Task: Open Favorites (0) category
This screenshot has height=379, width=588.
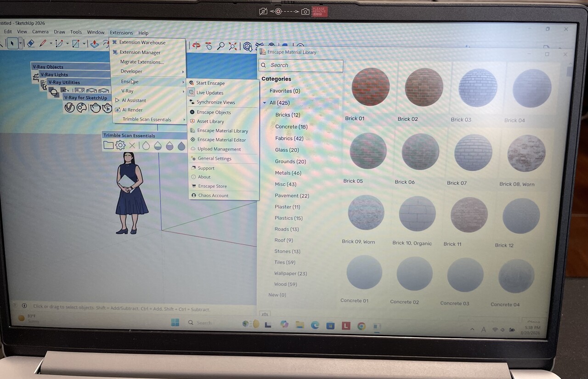Action: point(284,91)
